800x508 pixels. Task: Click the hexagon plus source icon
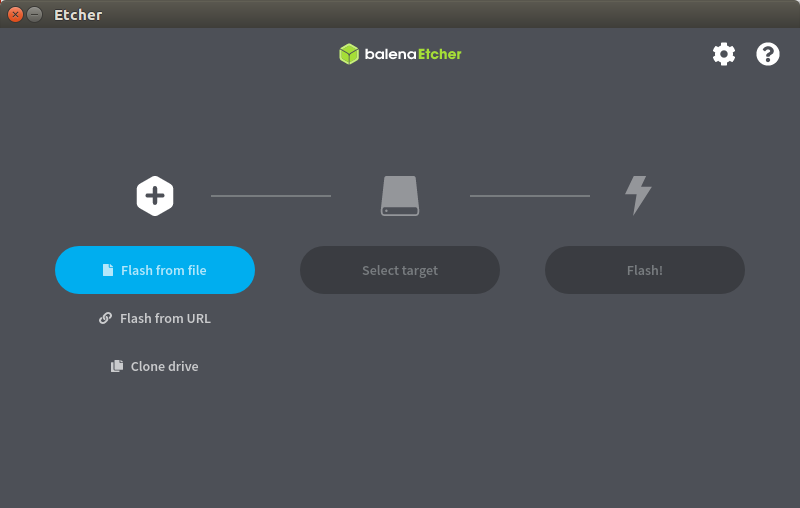pyautogui.click(x=155, y=196)
